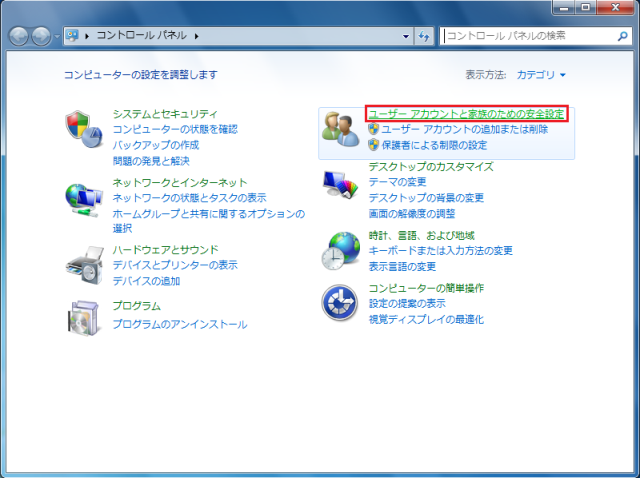Click the Clock, Language and Region globe icon

coord(340,251)
